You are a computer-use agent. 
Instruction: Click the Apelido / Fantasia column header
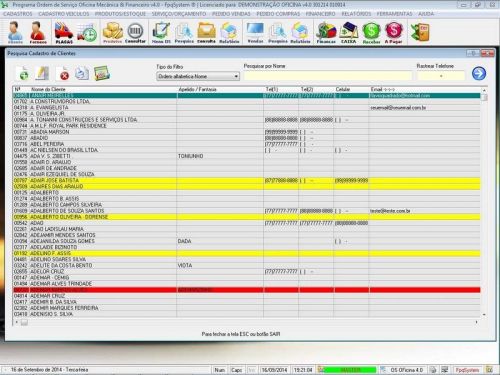(x=220, y=89)
